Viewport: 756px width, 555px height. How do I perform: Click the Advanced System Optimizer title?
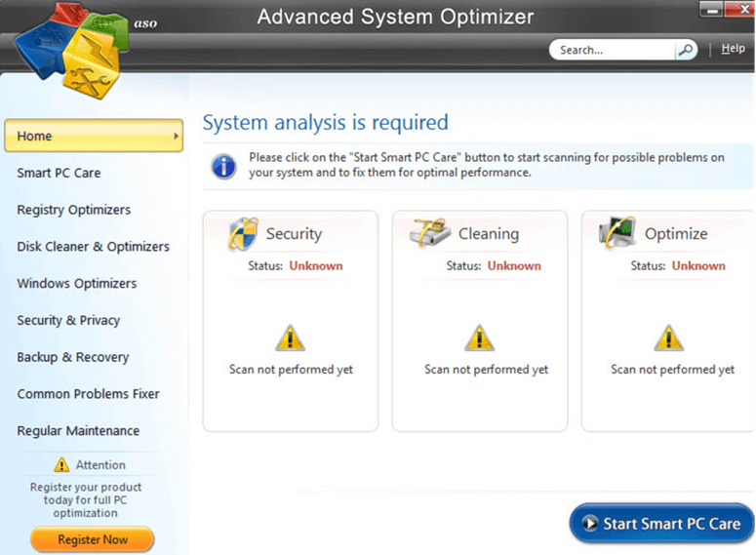pyautogui.click(x=395, y=17)
